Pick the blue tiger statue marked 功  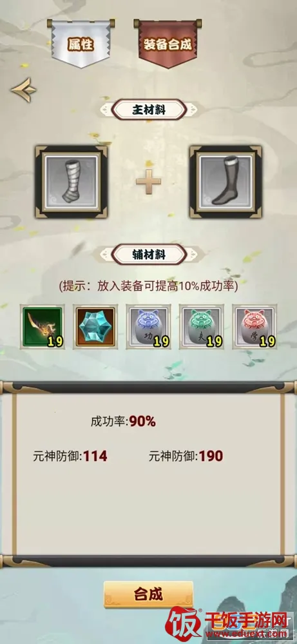click(x=148, y=327)
